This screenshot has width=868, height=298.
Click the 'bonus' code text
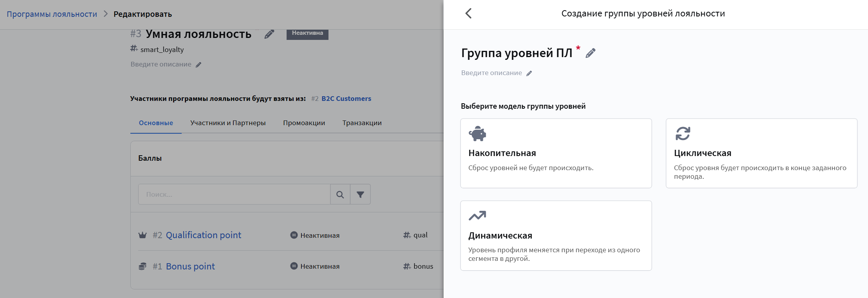pyautogui.click(x=423, y=266)
